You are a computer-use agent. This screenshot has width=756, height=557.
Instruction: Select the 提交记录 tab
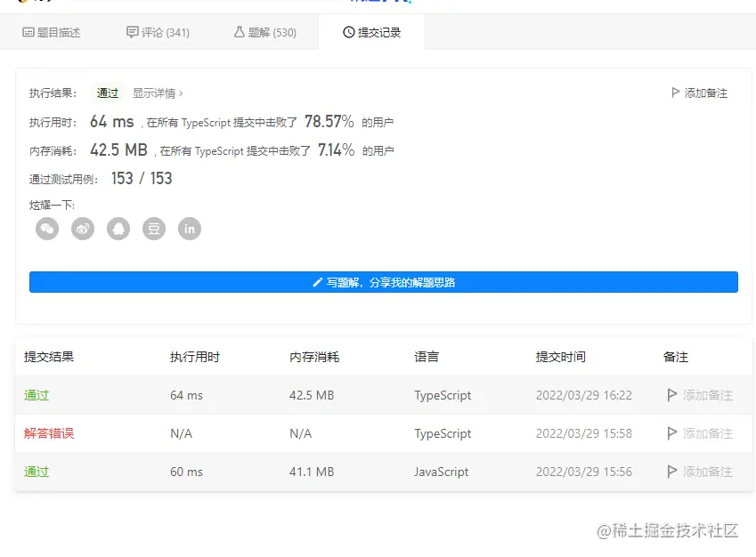[x=371, y=32]
